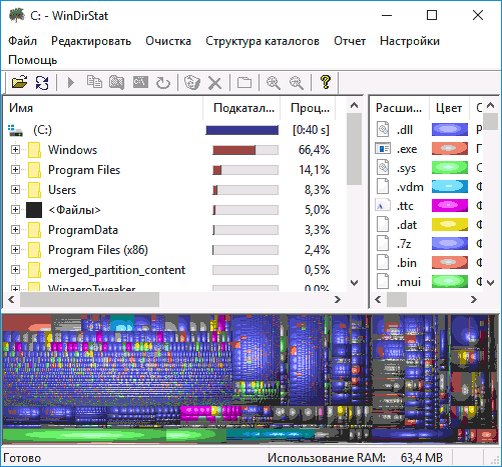502x467 pixels.
Task: Click the Explorer here toolbar icon
Action: point(117,82)
